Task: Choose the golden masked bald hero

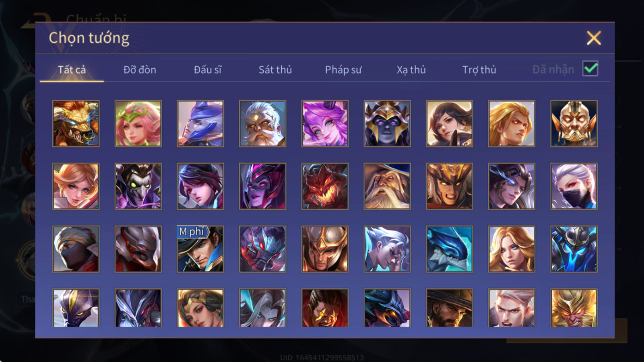Action: point(574,123)
